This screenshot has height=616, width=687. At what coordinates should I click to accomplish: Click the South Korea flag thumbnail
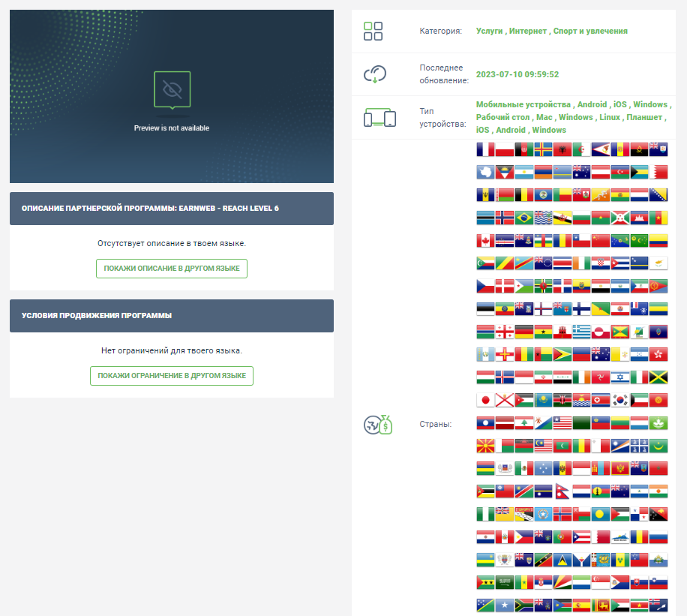(x=619, y=398)
